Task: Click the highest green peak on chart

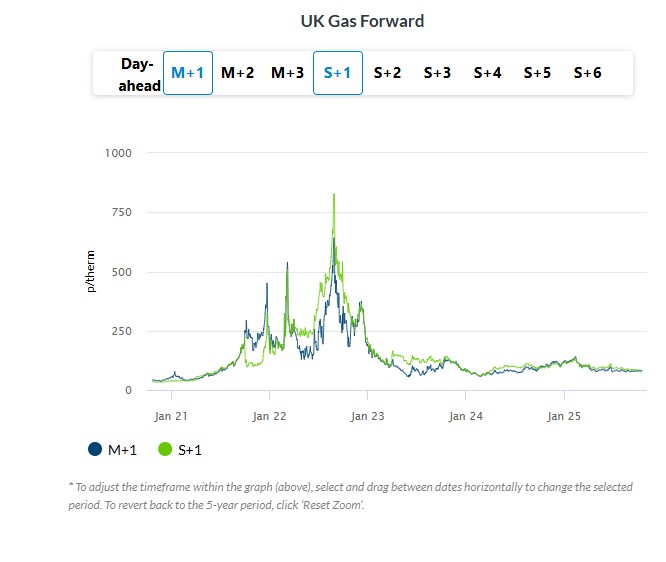Action: [334, 195]
